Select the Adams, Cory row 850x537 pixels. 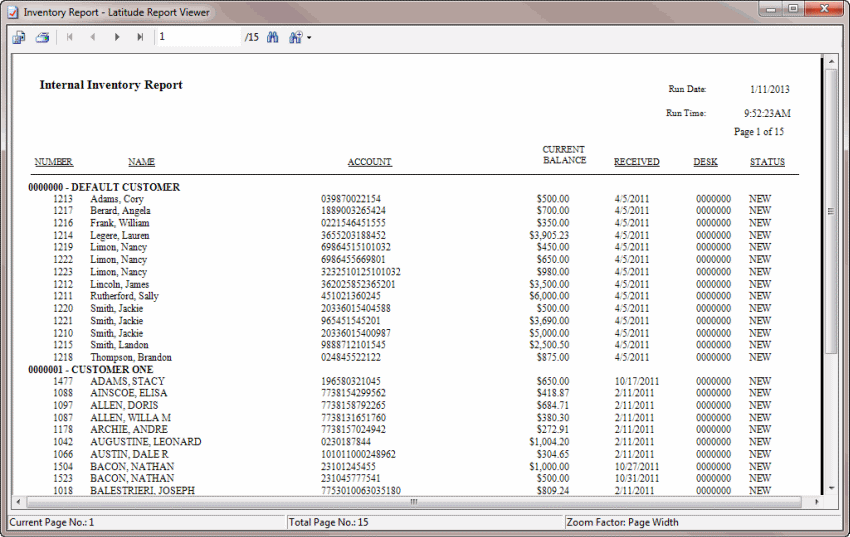117,199
